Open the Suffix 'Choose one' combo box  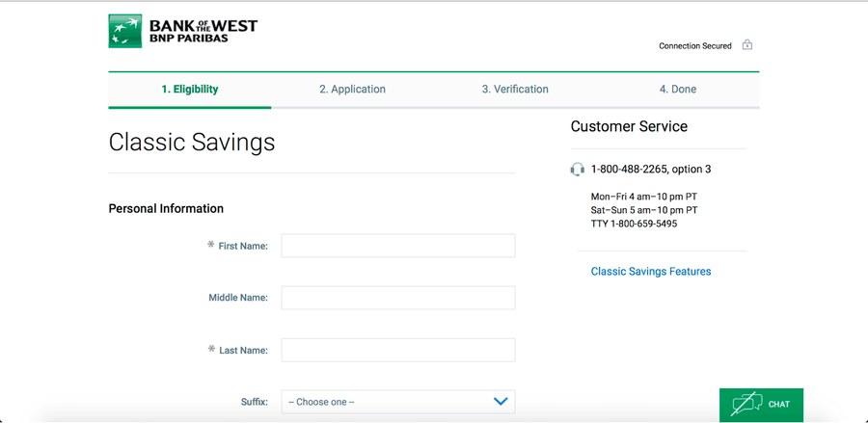pos(397,402)
